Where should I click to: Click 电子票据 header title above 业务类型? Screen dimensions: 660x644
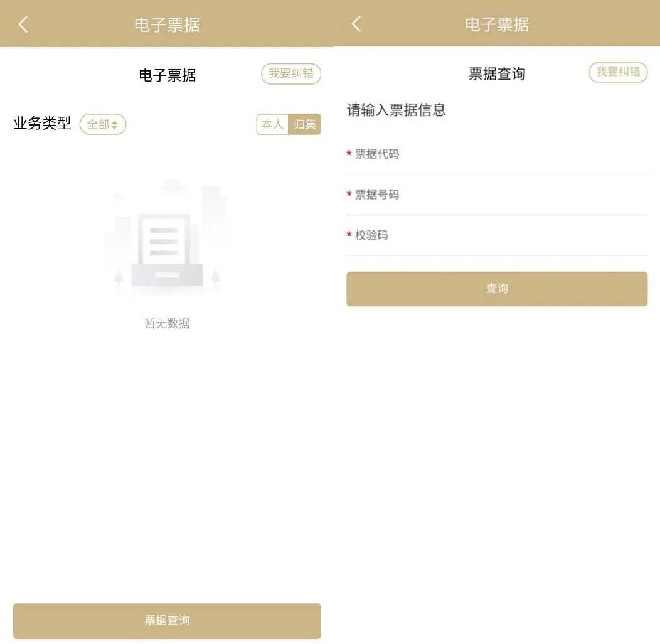167,25
